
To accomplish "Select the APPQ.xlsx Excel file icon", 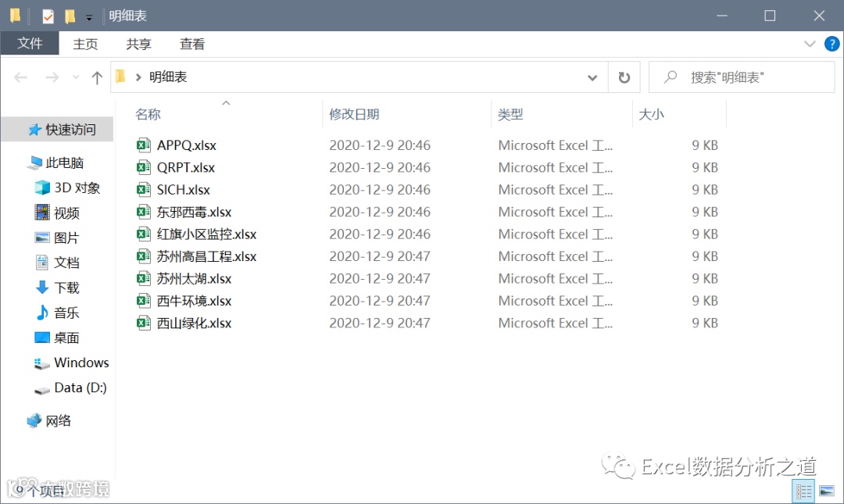I will pyautogui.click(x=143, y=145).
